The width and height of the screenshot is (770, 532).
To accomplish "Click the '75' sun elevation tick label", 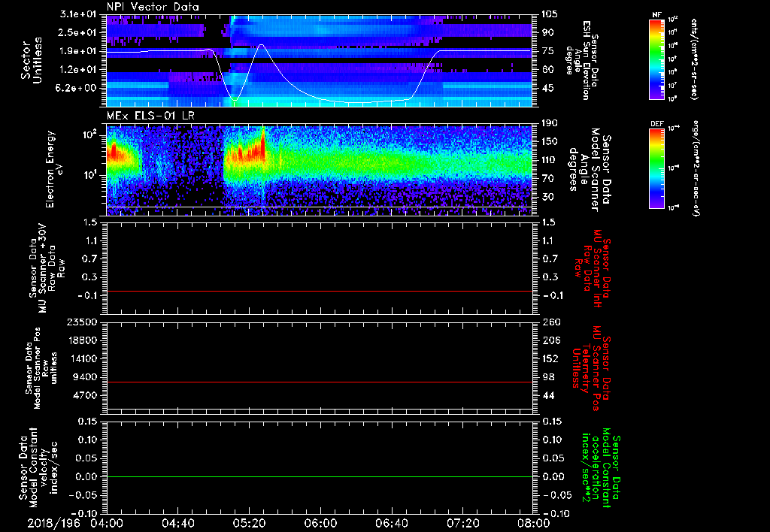I will pyautogui.click(x=547, y=51).
